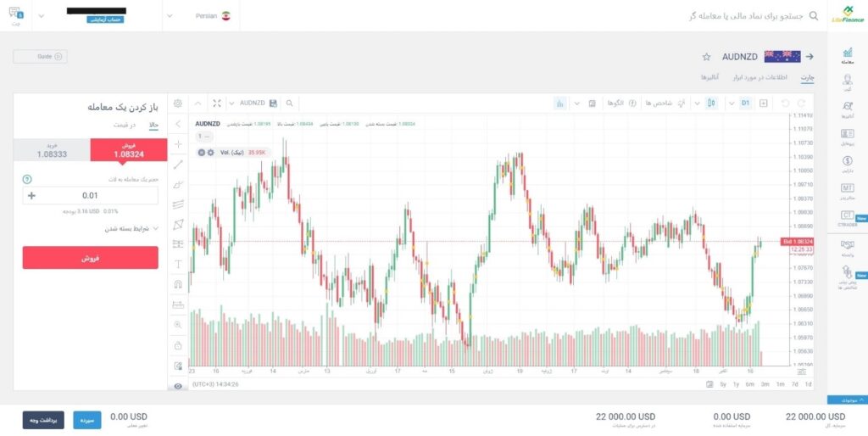Click the blue 'سپرده' deposit button
Image resolution: width=868 pixels, height=436 pixels.
click(87, 420)
